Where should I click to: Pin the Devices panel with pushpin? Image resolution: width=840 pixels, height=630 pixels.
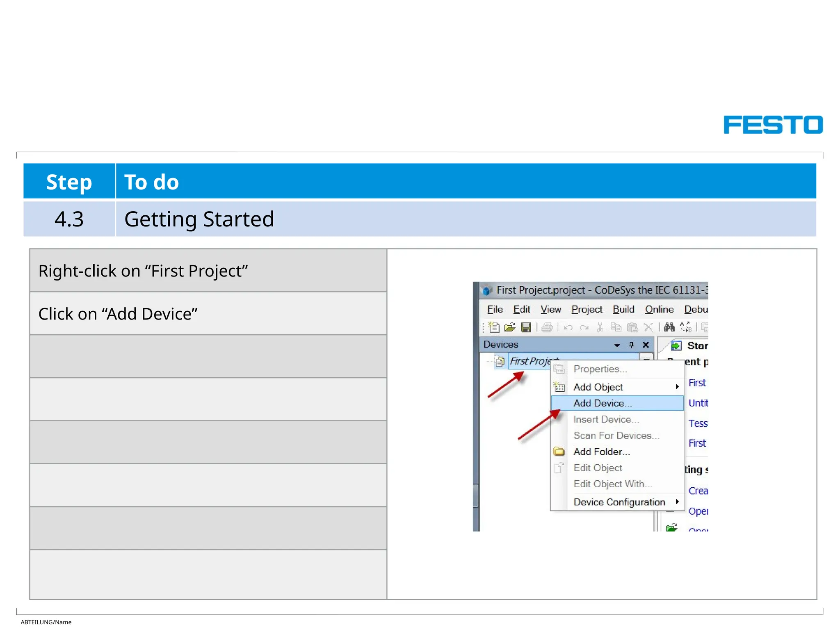click(632, 345)
